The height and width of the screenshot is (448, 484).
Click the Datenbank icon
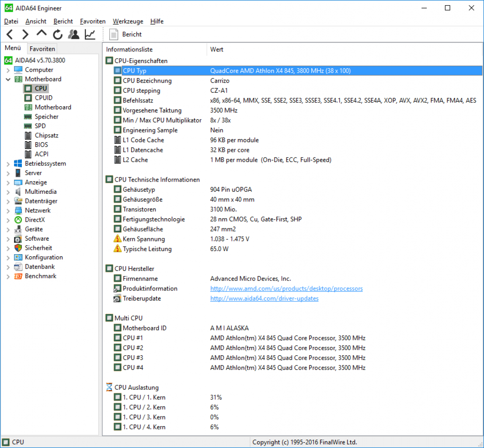coord(18,266)
